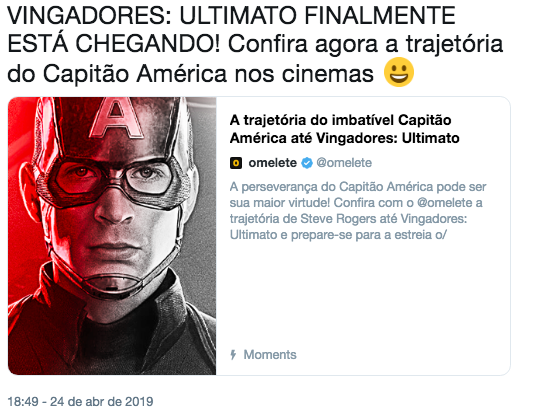Click the @omelete handle beside the badge
533x410 pixels.
click(344, 163)
